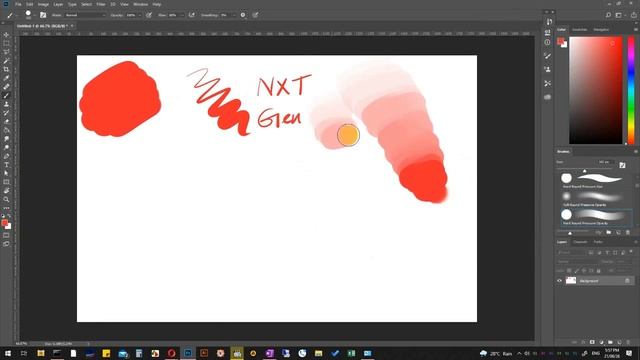Toggle pressure for opacity button
Screen dimensions: 640x360
tap(149, 15)
